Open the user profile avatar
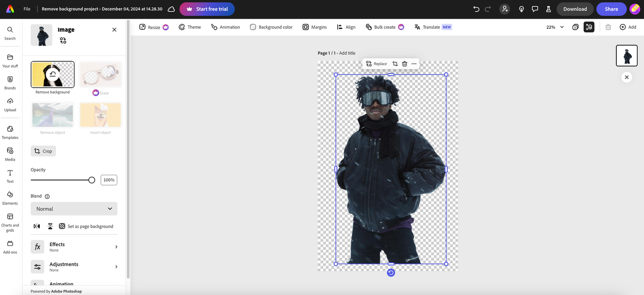The height and width of the screenshot is (295, 644). point(635,9)
